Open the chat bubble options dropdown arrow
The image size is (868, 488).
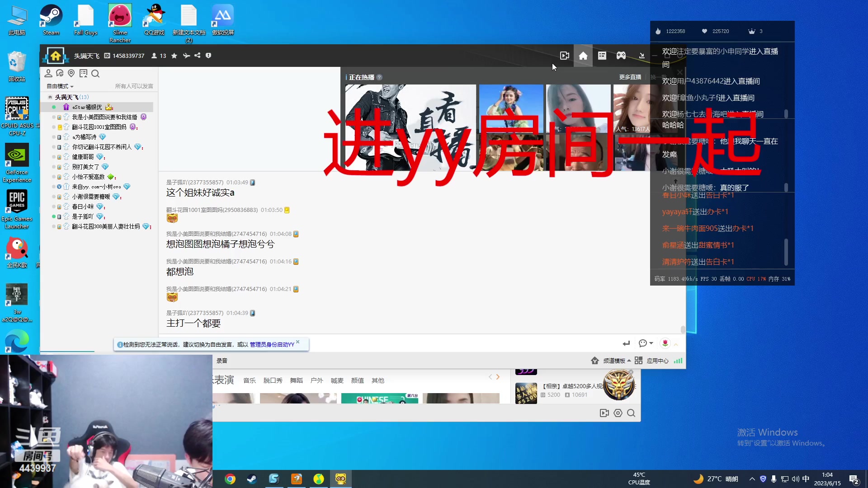pos(651,343)
